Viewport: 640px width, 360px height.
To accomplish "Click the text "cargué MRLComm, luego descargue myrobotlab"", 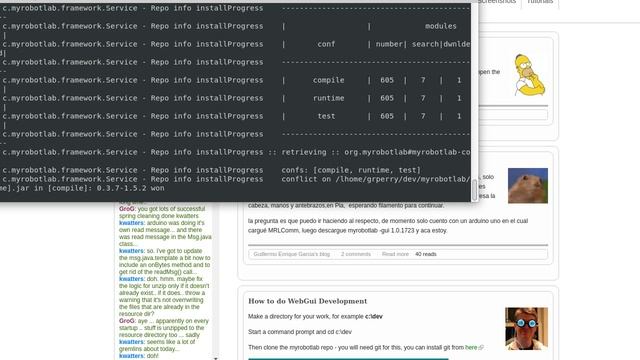I will [312, 231].
